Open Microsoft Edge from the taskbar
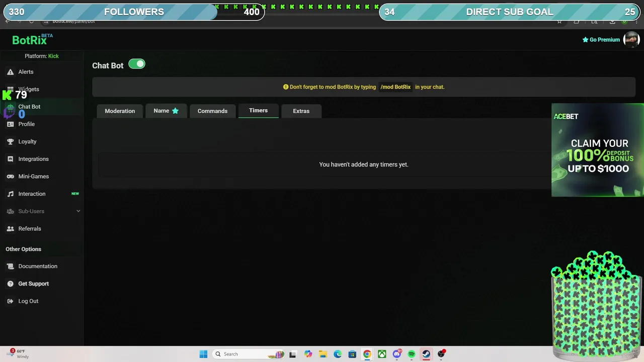The height and width of the screenshot is (362, 644). point(338,354)
